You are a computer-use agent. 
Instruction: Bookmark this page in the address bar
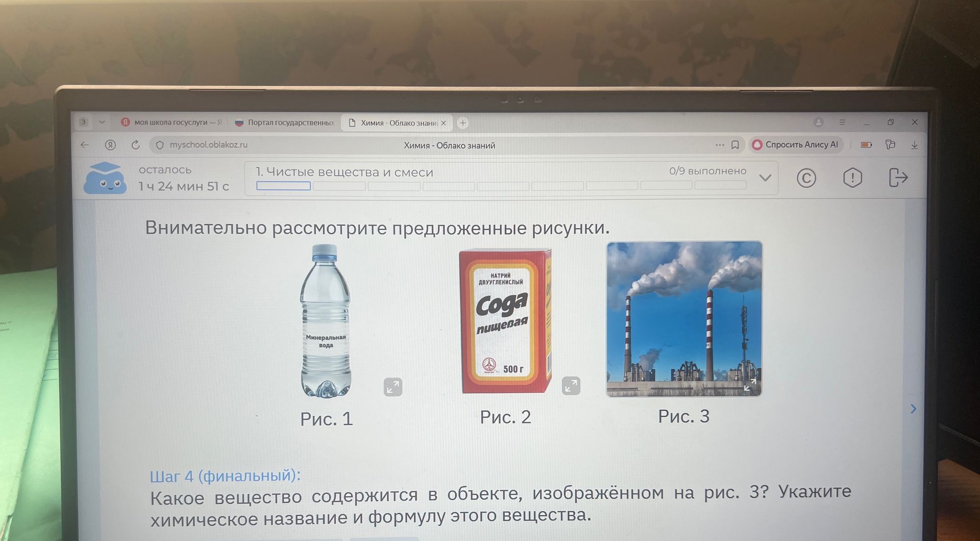click(x=735, y=145)
